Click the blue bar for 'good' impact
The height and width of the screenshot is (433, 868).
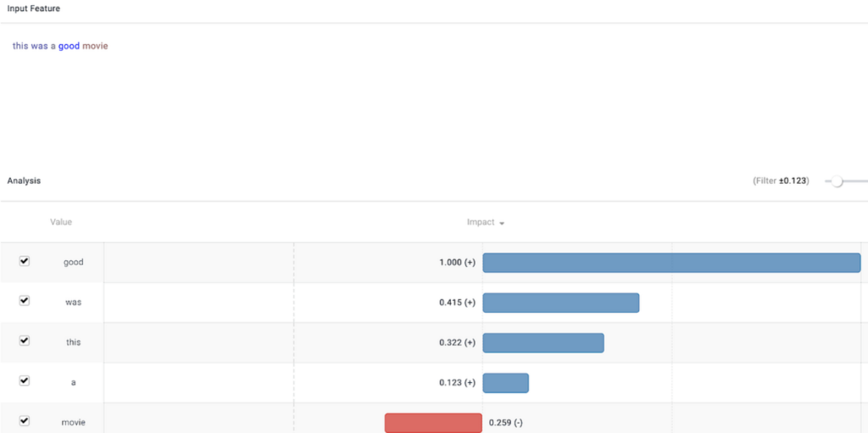click(671, 263)
